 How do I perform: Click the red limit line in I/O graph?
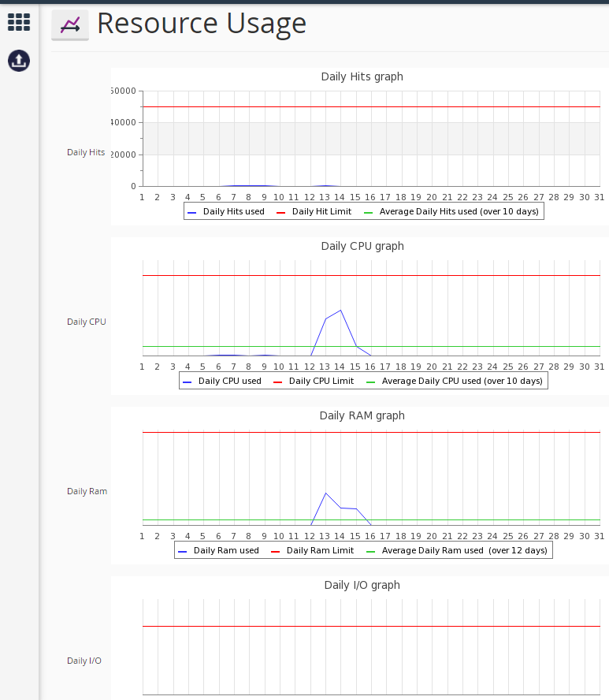pos(371,627)
